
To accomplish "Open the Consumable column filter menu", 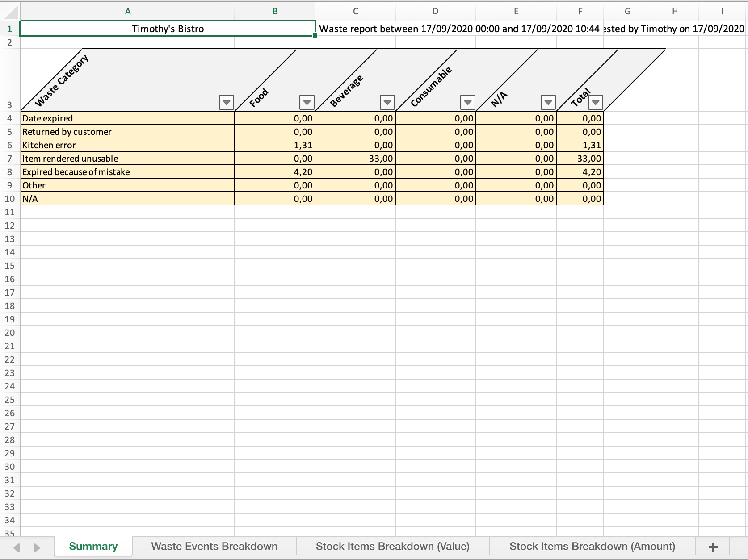I will tap(467, 102).
